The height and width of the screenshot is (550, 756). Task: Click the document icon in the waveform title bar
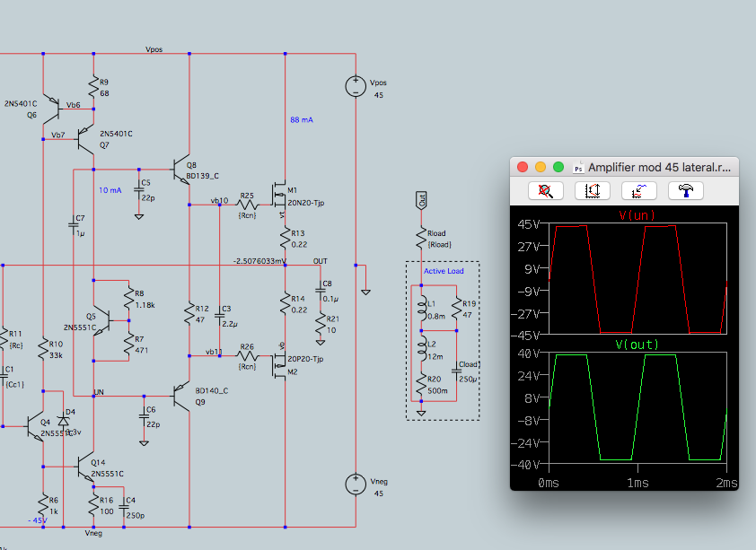point(578,168)
